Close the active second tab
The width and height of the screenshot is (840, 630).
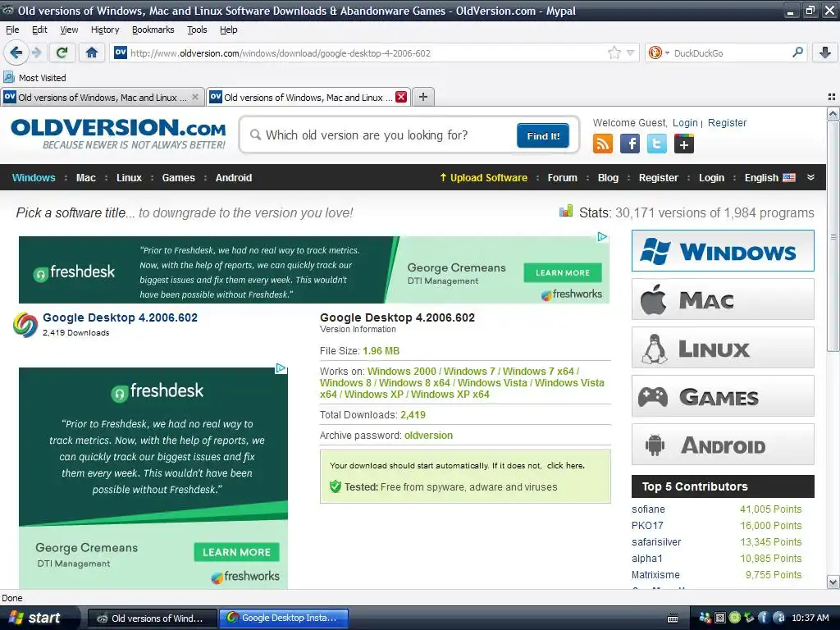400,97
